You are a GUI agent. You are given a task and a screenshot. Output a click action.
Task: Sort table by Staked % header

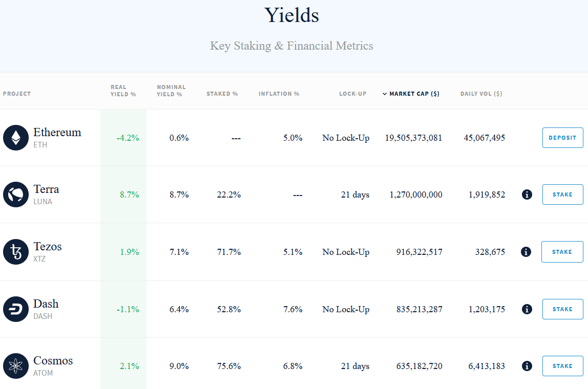(x=222, y=94)
